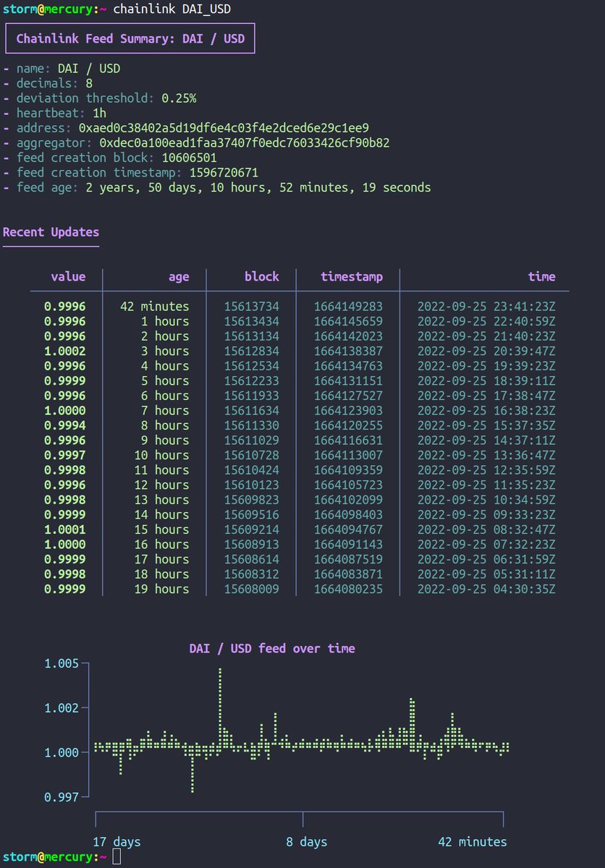Click time 2022-09-25 23:41:23Z
The height and width of the screenshot is (868, 605).
486,306
